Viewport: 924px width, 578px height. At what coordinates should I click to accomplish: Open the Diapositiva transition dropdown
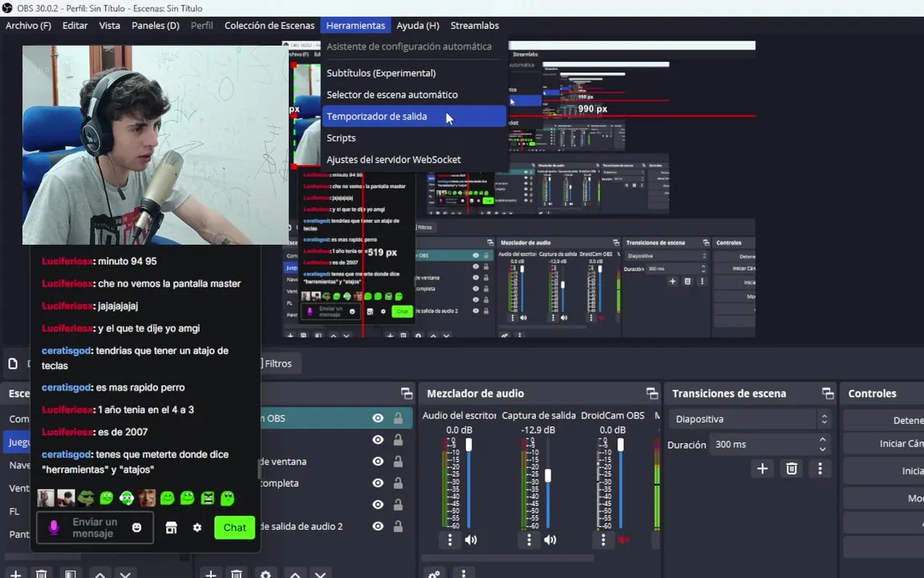(749, 419)
